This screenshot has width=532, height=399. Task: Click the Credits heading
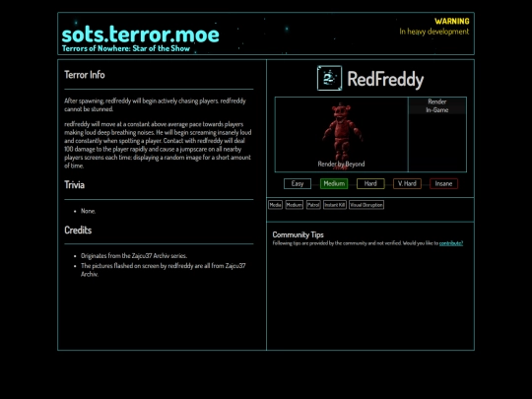pyautogui.click(x=78, y=230)
